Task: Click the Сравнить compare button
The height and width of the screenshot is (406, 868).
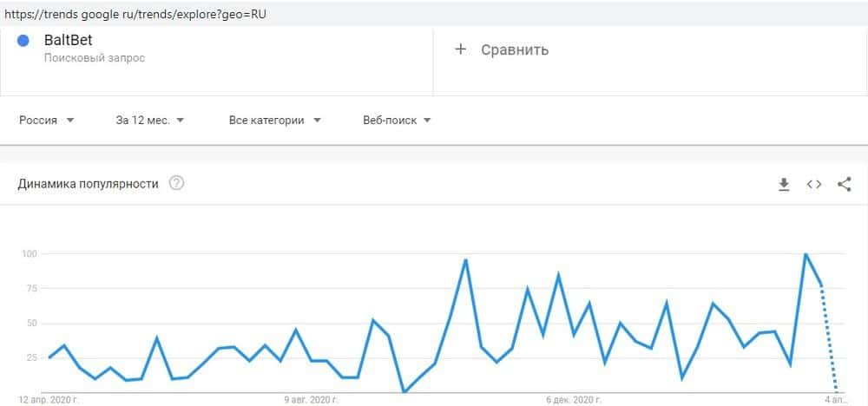Action: [x=514, y=49]
